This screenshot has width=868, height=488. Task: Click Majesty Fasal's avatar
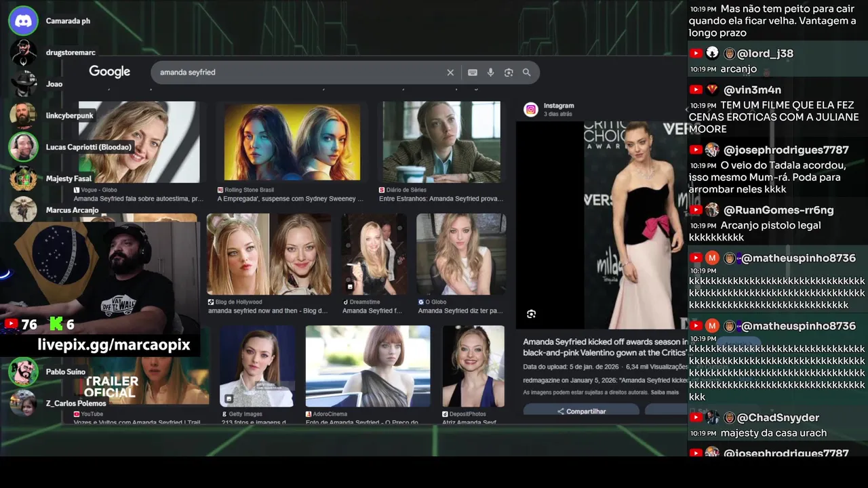pyautogui.click(x=24, y=179)
